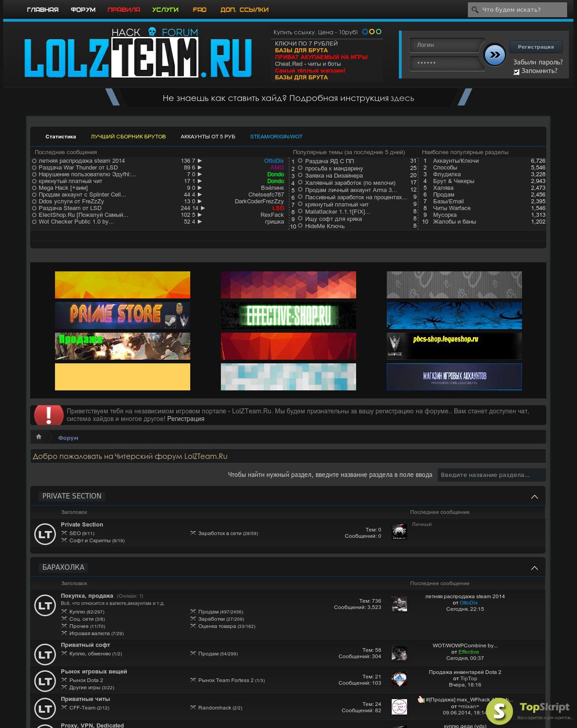The height and width of the screenshot is (728, 577).
Task: Click the blue arrow login submit button
Action: [495, 55]
